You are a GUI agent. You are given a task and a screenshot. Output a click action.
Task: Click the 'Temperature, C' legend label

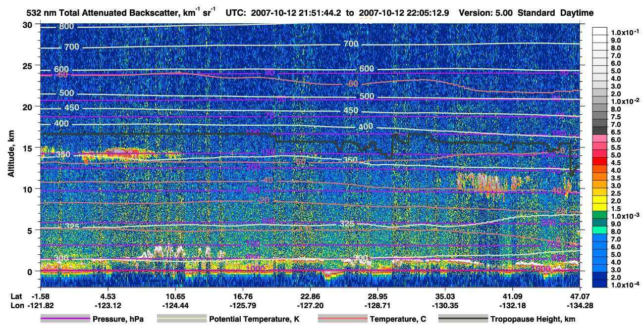[x=397, y=320]
